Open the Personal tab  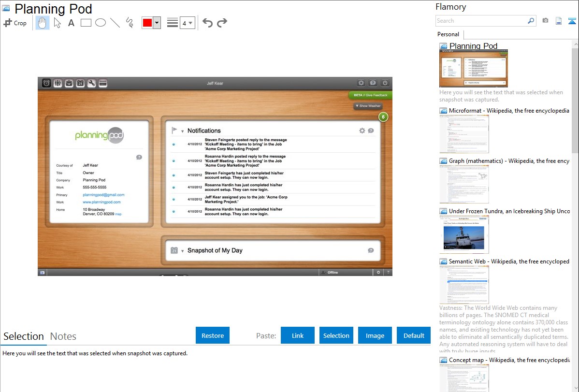click(448, 34)
